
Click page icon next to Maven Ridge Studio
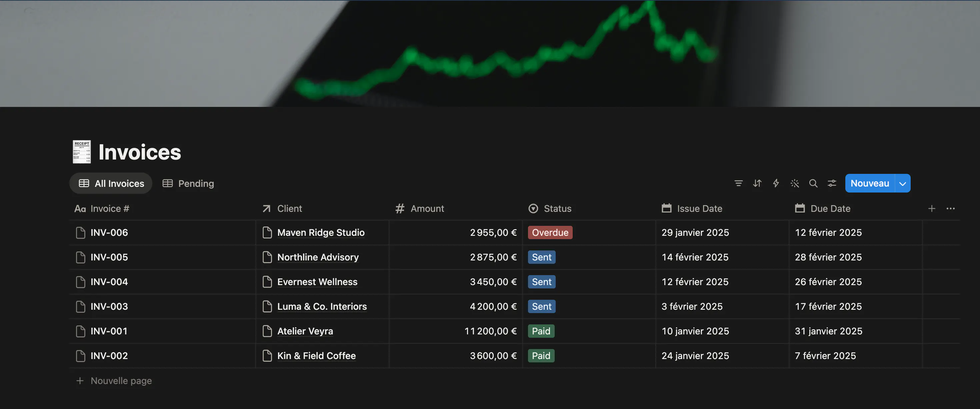click(x=267, y=232)
